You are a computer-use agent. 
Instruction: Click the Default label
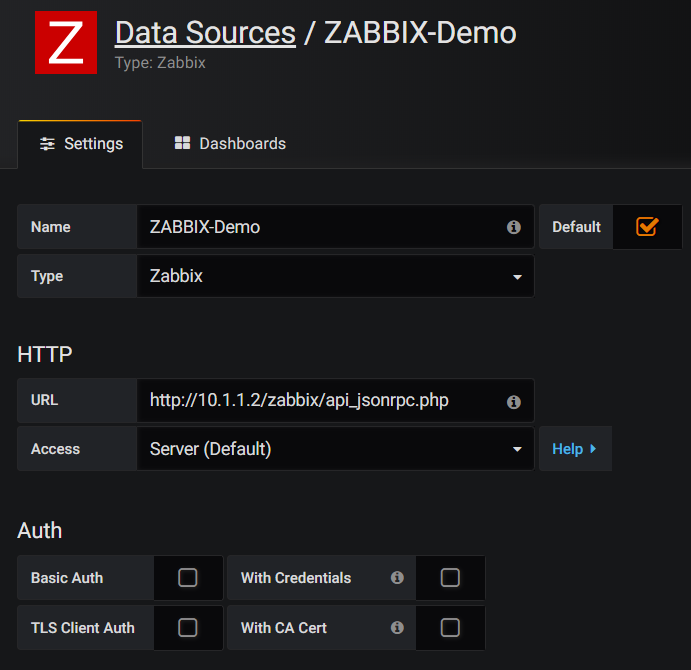pyautogui.click(x=576, y=227)
